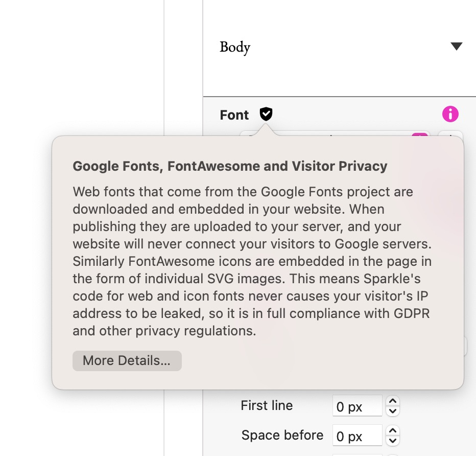Click the Space before value field
The width and height of the screenshot is (476, 456).
pyautogui.click(x=357, y=436)
